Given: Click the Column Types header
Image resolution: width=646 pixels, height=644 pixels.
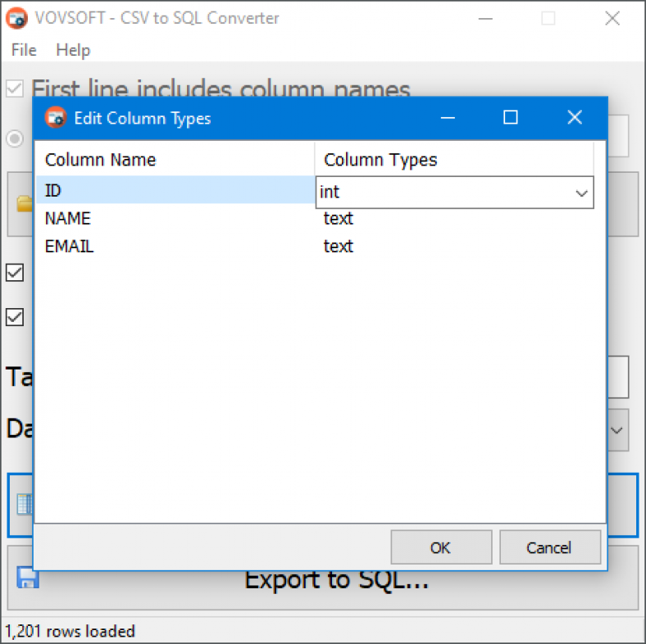Looking at the screenshot, I should click(x=380, y=160).
